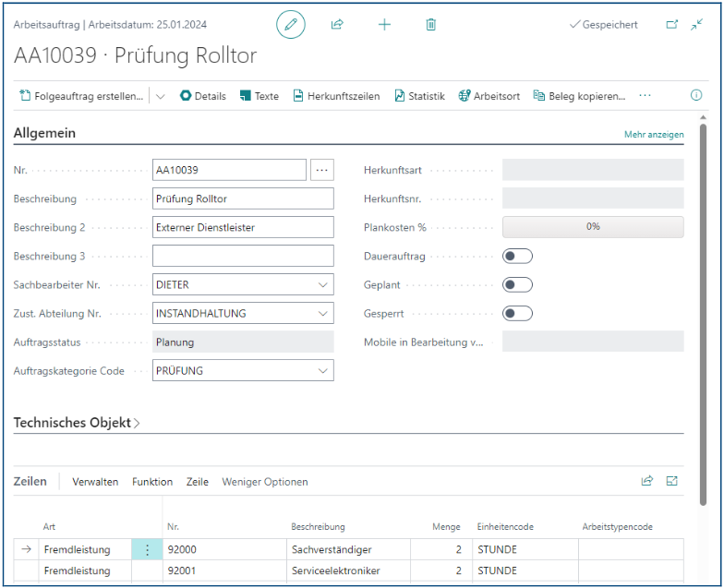Toggle the Dauerauftrag switch
This screenshot has height=588, width=724.
[517, 257]
